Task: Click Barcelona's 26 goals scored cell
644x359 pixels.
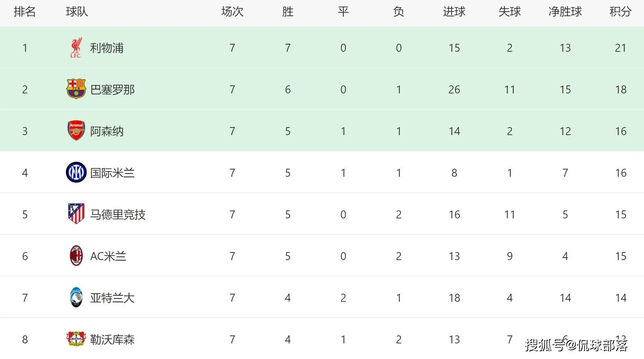Action: [454, 90]
